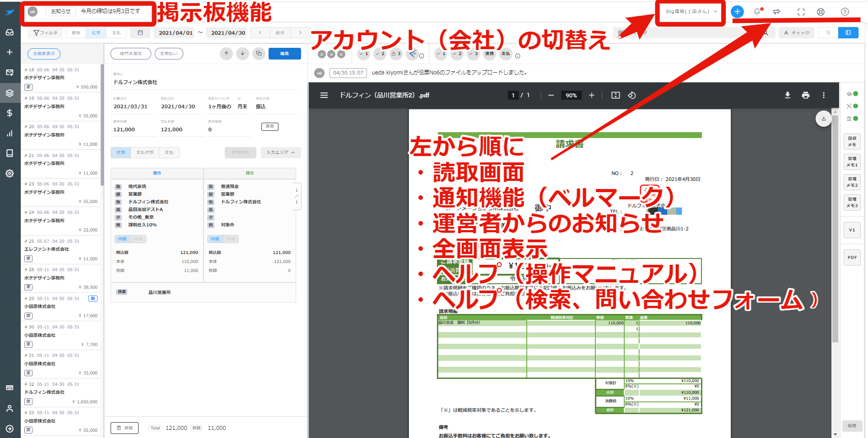Move to previous voucher with up arrow
Viewport: 868px width, 438px height.
[226, 53]
